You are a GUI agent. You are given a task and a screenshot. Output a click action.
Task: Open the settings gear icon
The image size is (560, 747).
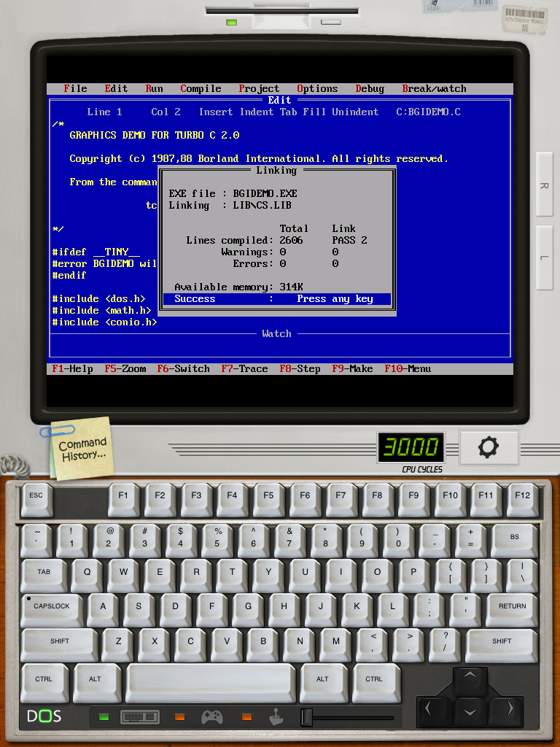point(489,448)
